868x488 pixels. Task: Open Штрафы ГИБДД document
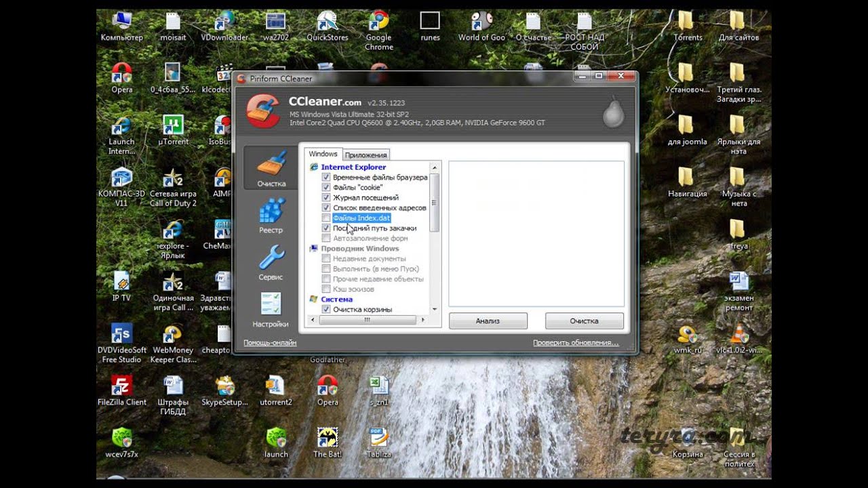tap(173, 396)
